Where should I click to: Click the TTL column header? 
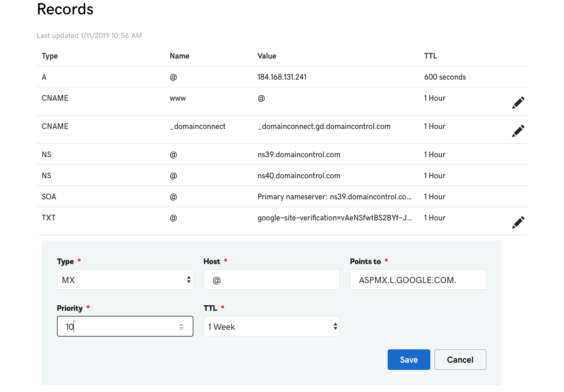click(430, 56)
